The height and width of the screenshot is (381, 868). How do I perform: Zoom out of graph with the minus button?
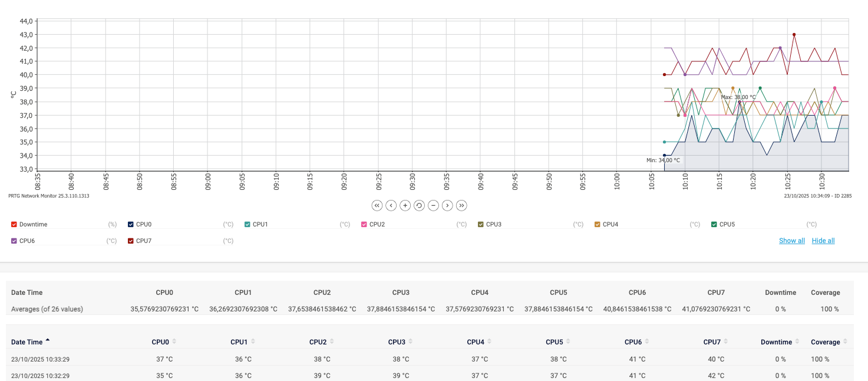[433, 205]
